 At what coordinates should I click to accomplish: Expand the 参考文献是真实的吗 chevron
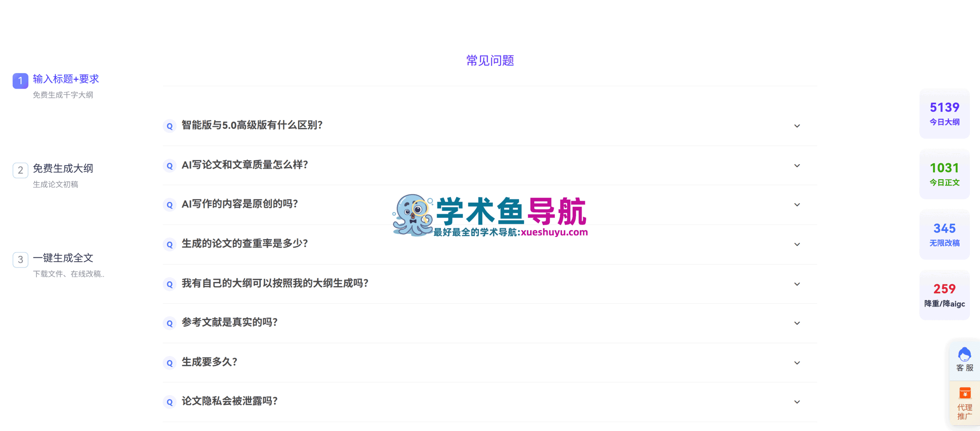pos(797,323)
